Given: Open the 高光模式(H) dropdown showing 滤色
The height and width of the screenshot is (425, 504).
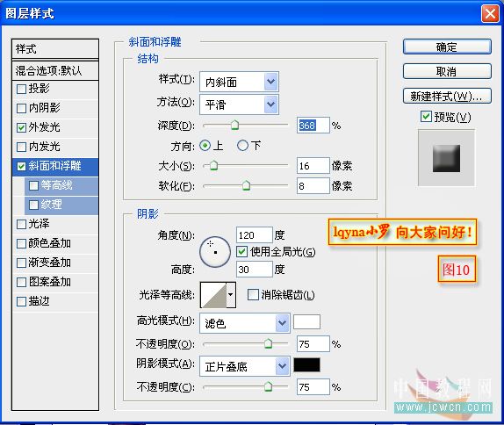Looking at the screenshot, I should pyautogui.click(x=245, y=323).
